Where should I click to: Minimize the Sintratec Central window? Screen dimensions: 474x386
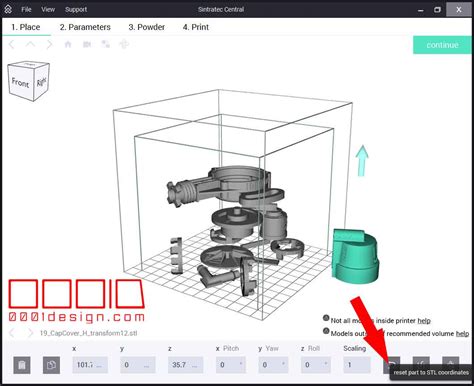(x=421, y=10)
